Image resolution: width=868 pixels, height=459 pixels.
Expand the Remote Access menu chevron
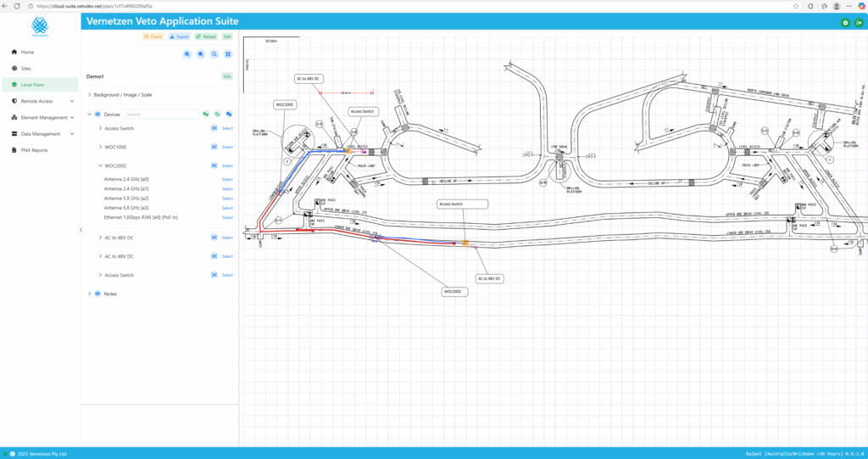tap(72, 102)
